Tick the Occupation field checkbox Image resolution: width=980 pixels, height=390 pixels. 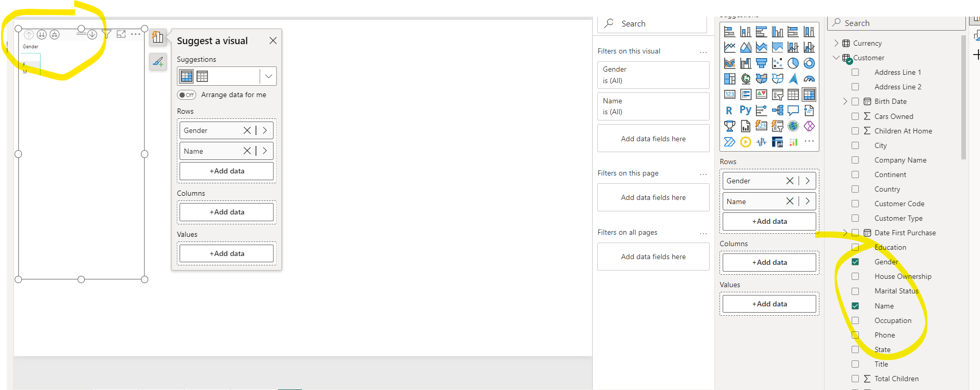coord(855,320)
